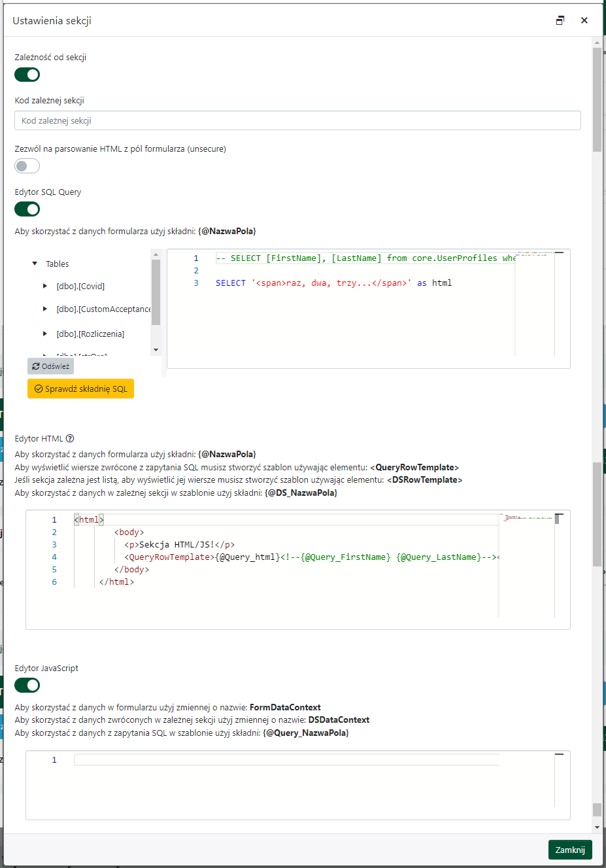Click the restore-size icon in dialog titlebar

(x=560, y=20)
